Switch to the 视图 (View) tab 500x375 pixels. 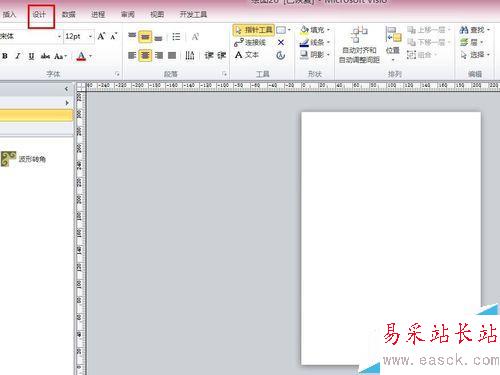point(157,14)
